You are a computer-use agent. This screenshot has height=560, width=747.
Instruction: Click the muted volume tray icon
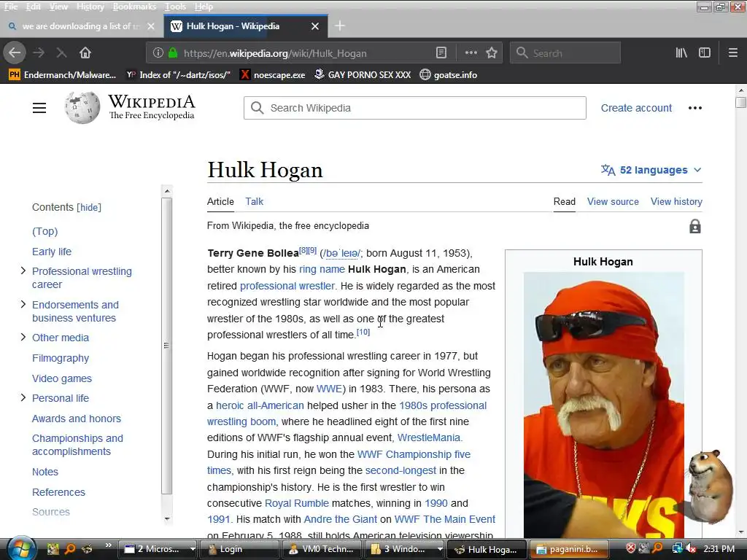(691, 548)
